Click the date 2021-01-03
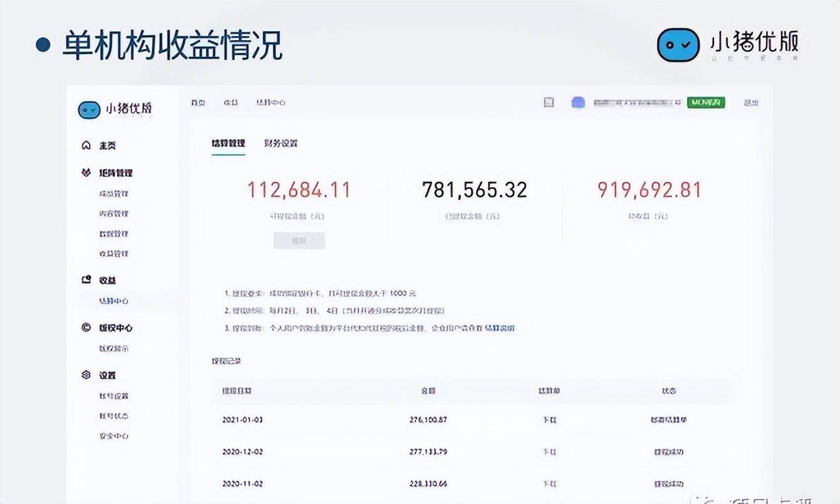 (x=242, y=420)
